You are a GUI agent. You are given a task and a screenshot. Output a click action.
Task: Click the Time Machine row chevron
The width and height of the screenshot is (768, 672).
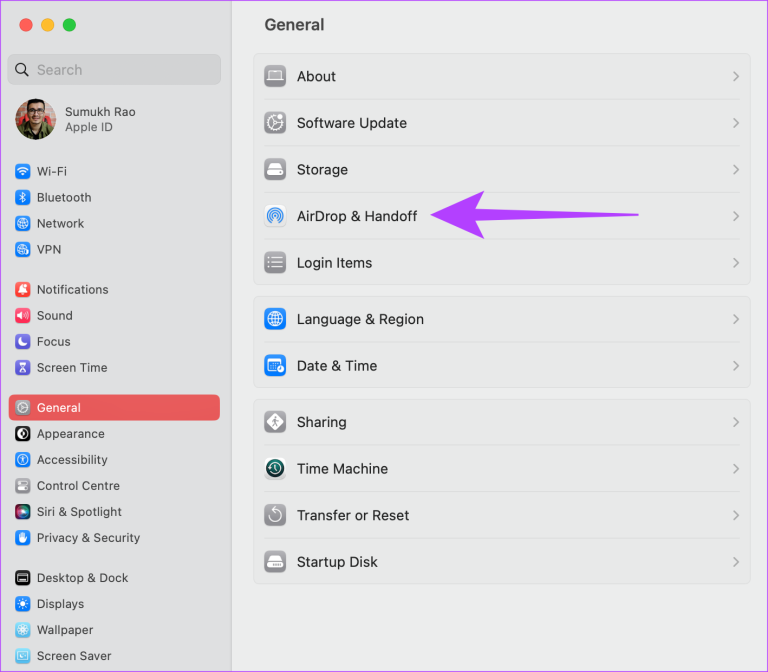tap(736, 468)
